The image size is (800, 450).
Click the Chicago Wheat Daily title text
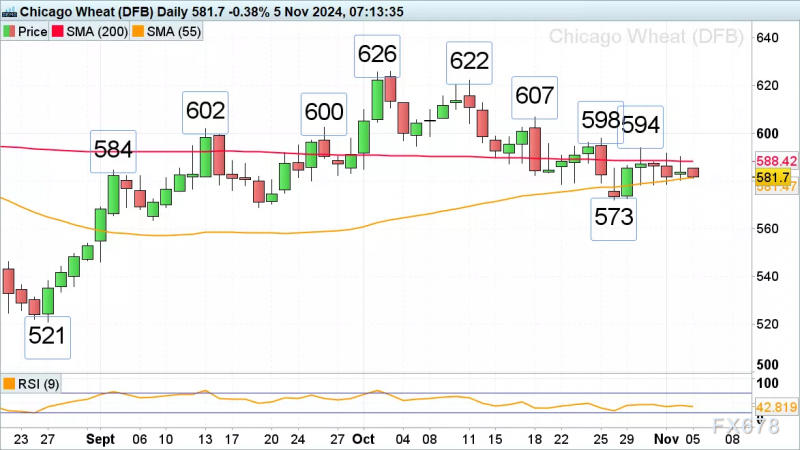[212, 11]
